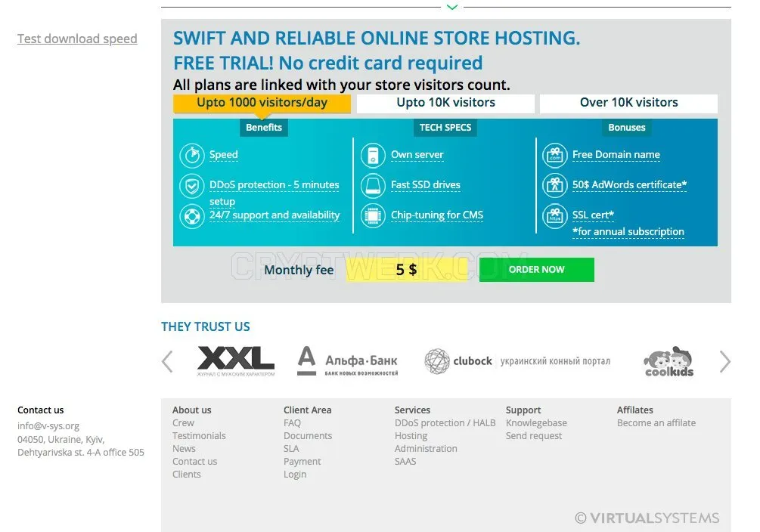Image resolution: width=760 pixels, height=532 pixels.
Task: Open the SAAS services link
Action: tap(405, 461)
